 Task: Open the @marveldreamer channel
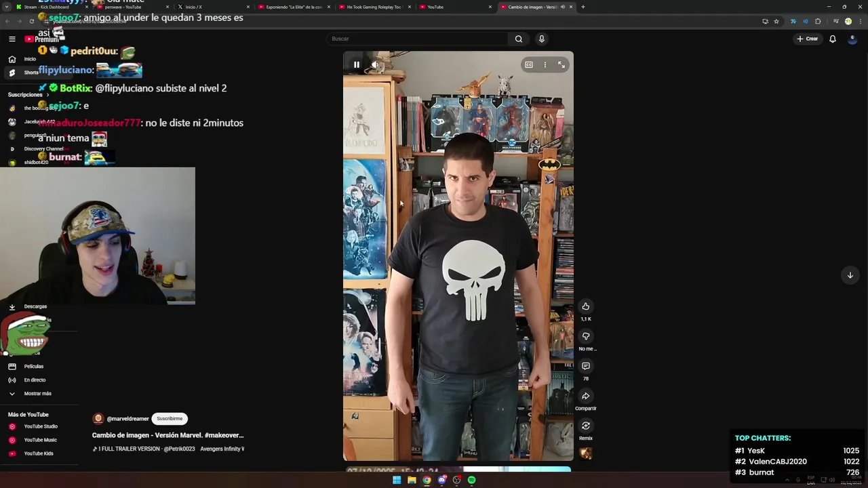127,419
